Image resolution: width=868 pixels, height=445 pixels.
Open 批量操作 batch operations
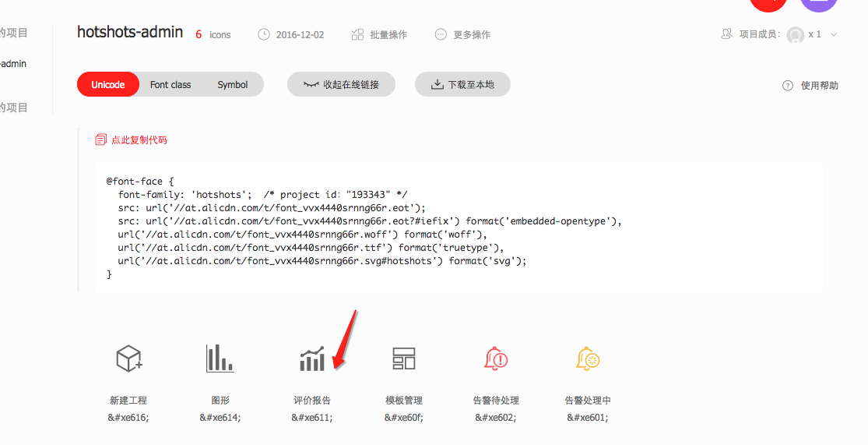(x=388, y=34)
